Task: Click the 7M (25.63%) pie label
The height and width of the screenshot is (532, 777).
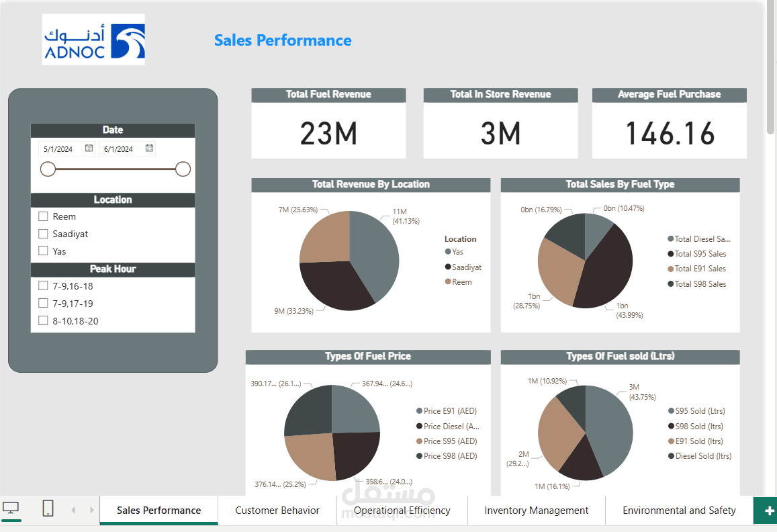Action: 298,210
